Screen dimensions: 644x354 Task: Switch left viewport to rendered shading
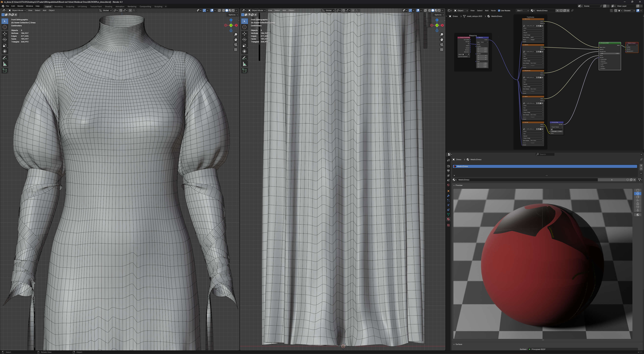233,11
